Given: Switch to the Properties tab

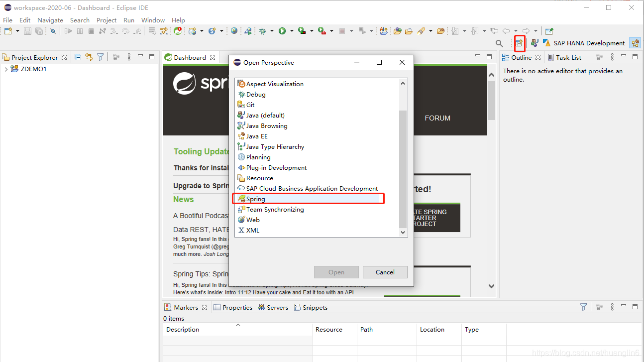Looking at the screenshot, I should pos(233,307).
